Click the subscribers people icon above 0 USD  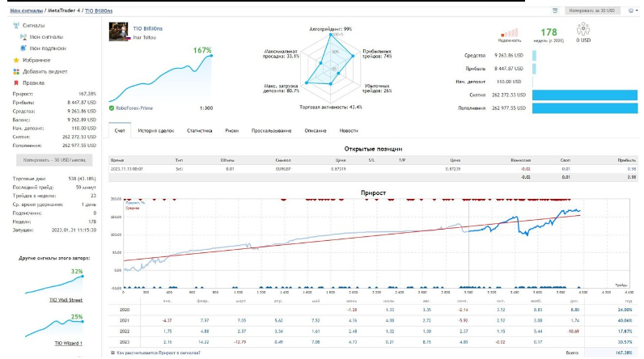[583, 29]
